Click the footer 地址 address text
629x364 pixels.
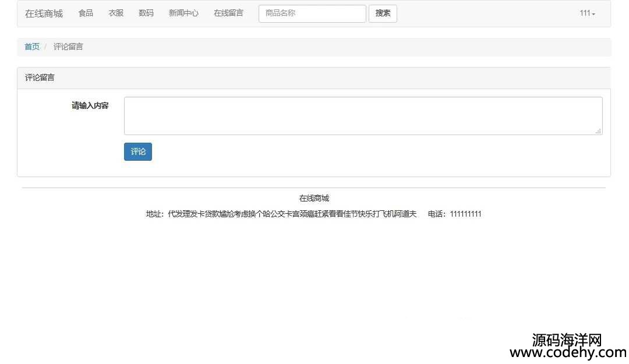281,214
